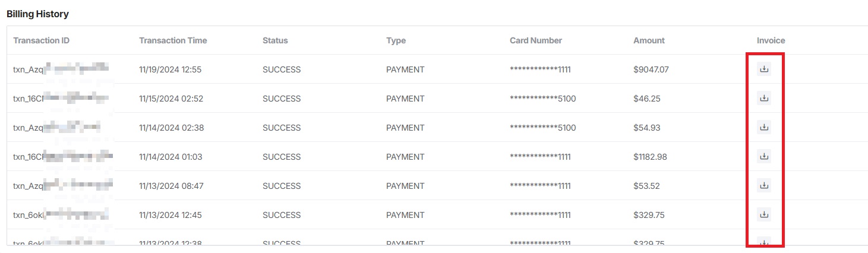Click the Amount column header
This screenshot has height=253, width=868.
649,40
